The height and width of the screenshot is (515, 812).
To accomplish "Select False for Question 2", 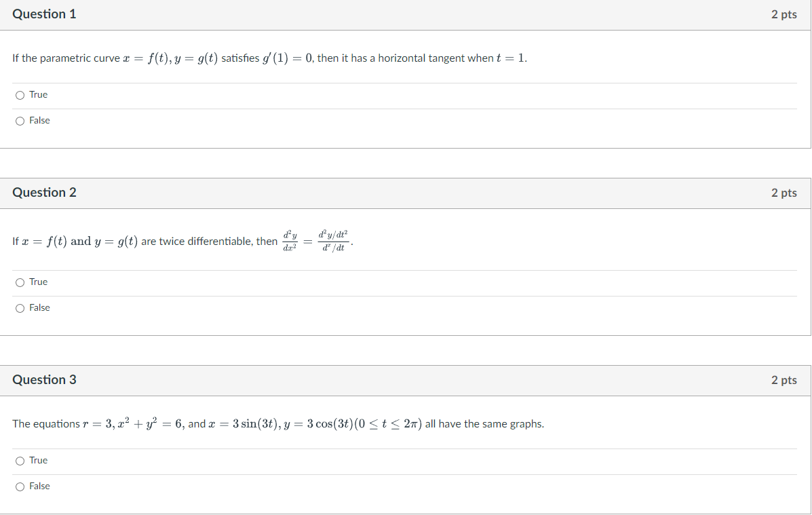I will tap(20, 307).
